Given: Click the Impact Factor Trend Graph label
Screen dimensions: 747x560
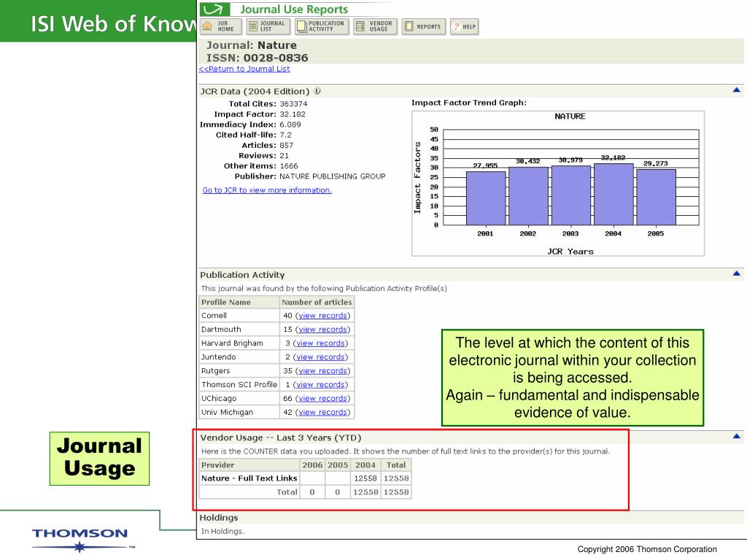Looking at the screenshot, I should 469,103.
